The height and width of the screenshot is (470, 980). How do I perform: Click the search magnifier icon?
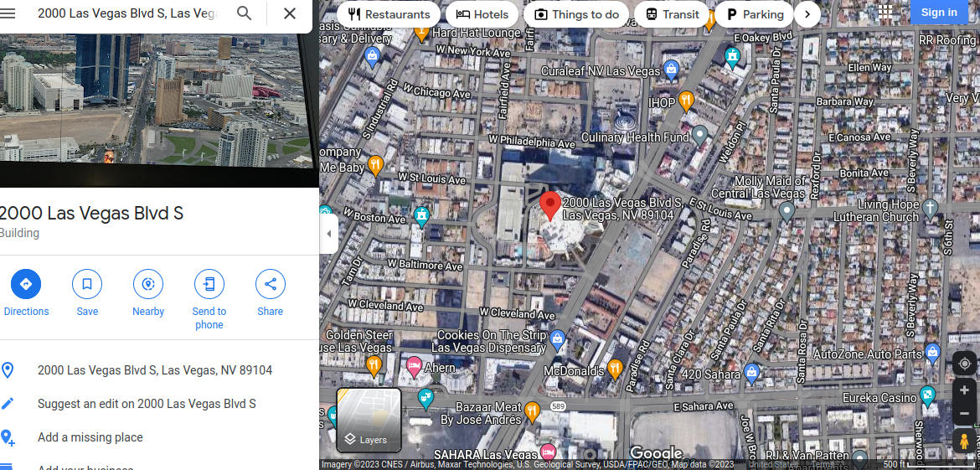coord(245,13)
